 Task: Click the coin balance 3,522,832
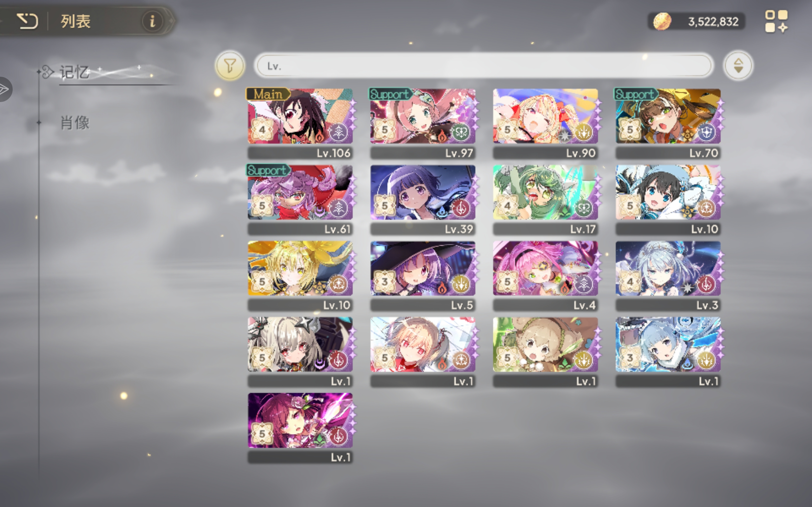pos(713,22)
